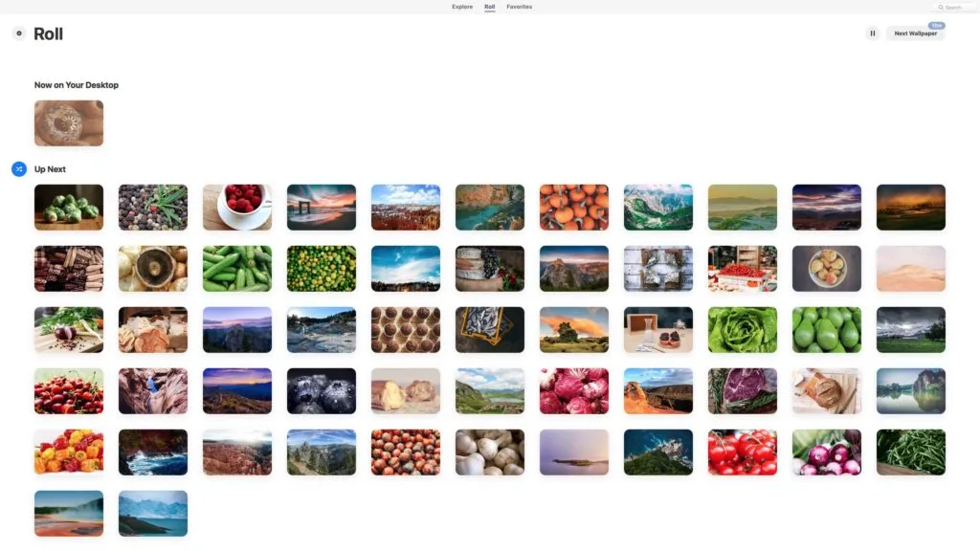Choose the peppercorns with green leaf wallpaper
The image size is (980, 551).
[x=153, y=208]
